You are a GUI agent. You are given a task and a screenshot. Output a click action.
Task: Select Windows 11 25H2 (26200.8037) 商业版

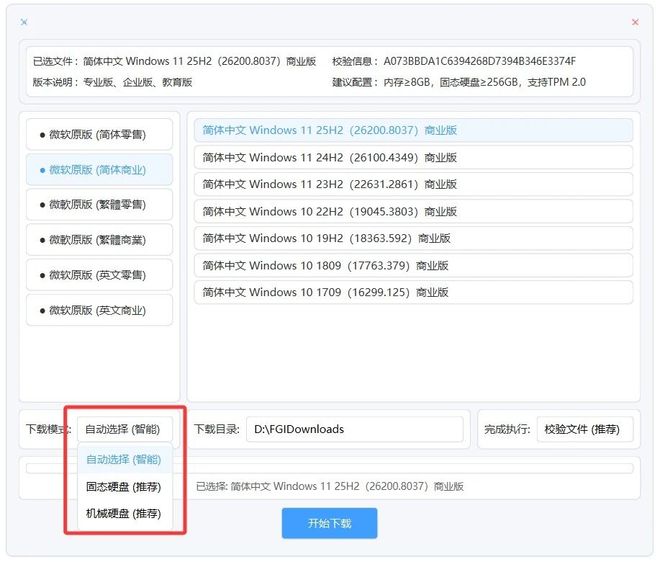(413, 130)
